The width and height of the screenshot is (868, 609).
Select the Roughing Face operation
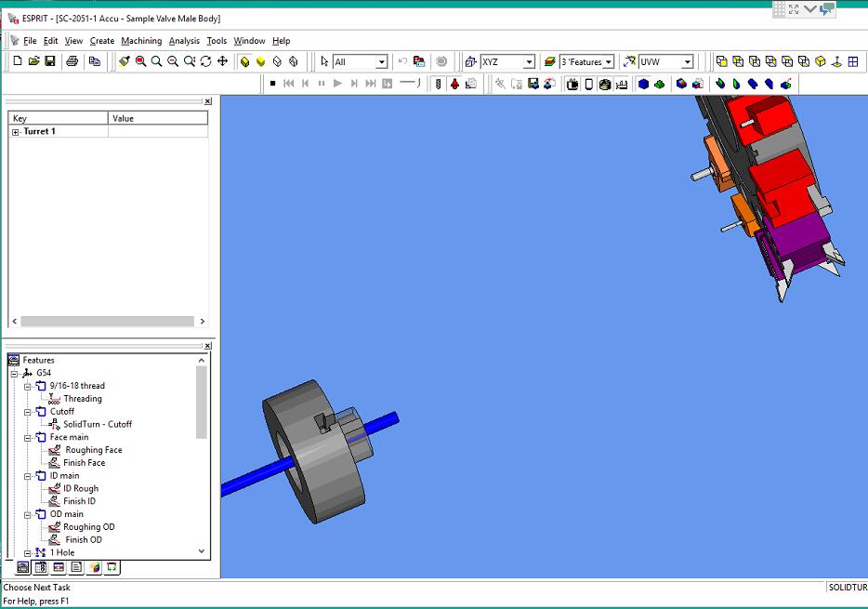(94, 450)
